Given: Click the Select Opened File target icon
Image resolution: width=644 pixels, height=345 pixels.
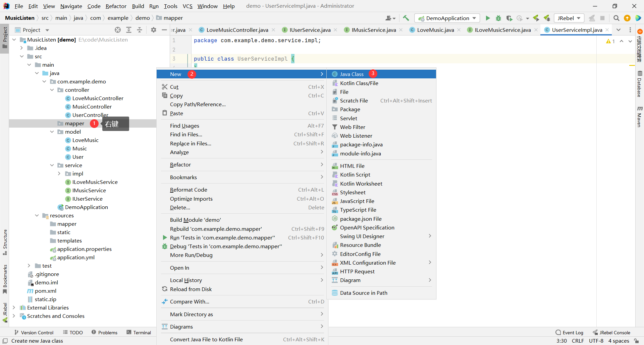Looking at the screenshot, I should (x=118, y=30).
